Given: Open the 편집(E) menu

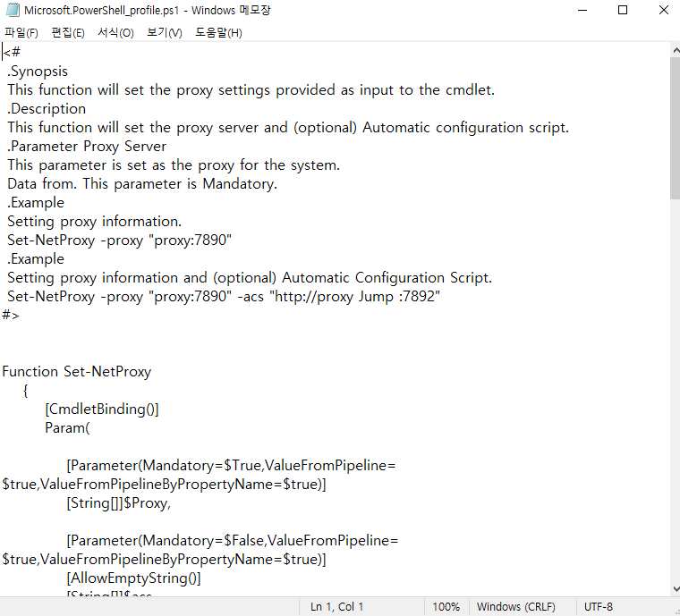Looking at the screenshot, I should click(x=68, y=32).
